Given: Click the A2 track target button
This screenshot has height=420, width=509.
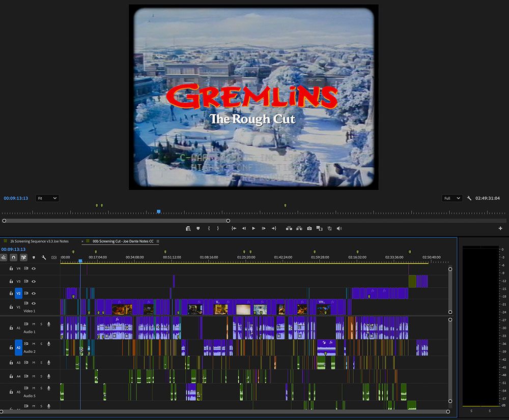Looking at the screenshot, I should 18,348.
